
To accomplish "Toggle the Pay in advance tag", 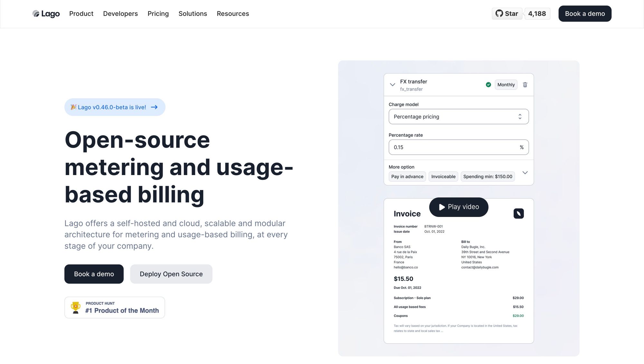I will coord(407,177).
